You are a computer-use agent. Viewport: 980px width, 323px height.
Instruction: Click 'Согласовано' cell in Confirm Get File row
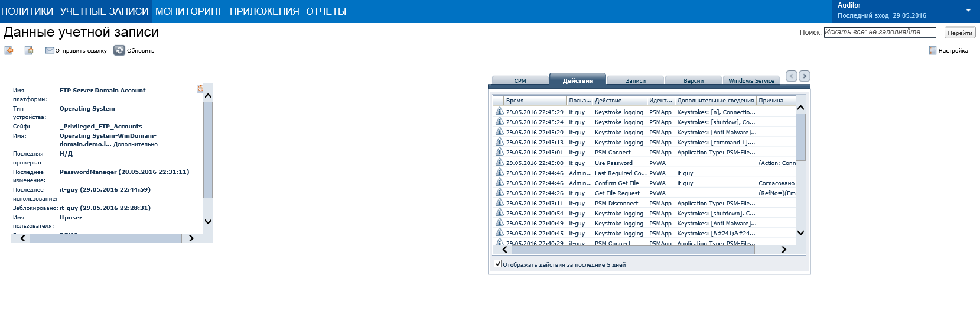click(776, 183)
